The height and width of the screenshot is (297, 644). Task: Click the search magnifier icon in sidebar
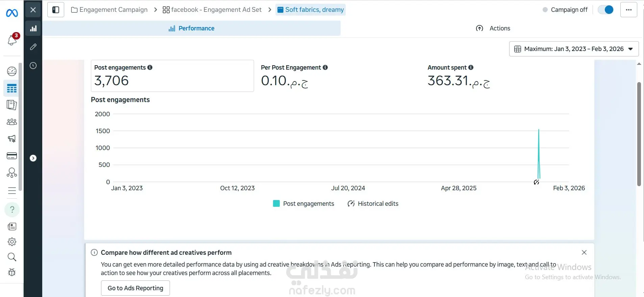click(x=12, y=257)
